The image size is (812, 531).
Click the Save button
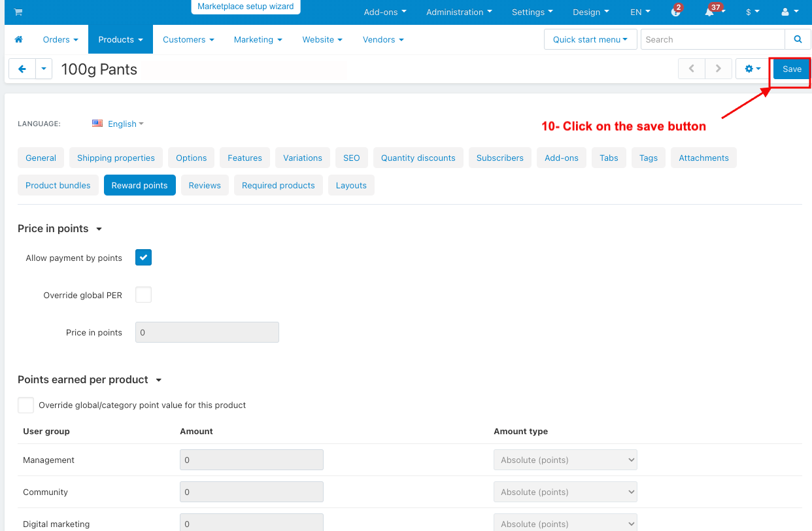click(x=792, y=69)
